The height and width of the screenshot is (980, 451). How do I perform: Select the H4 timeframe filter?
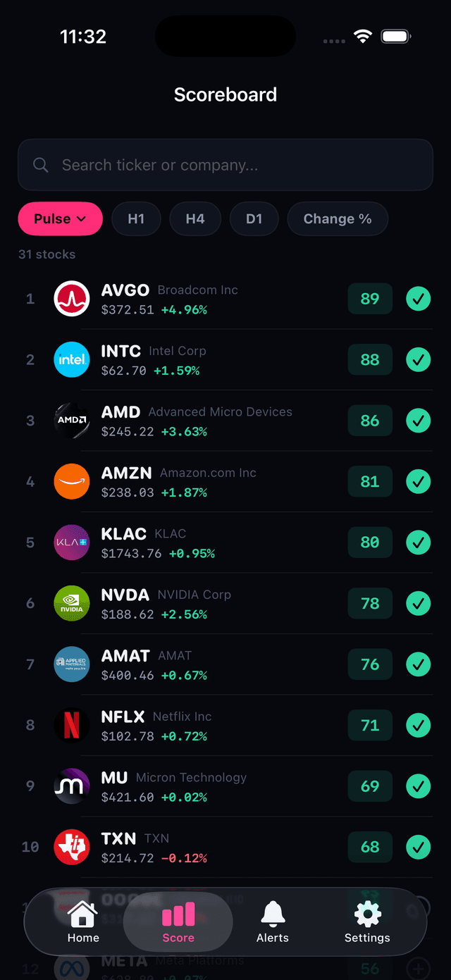coord(195,218)
